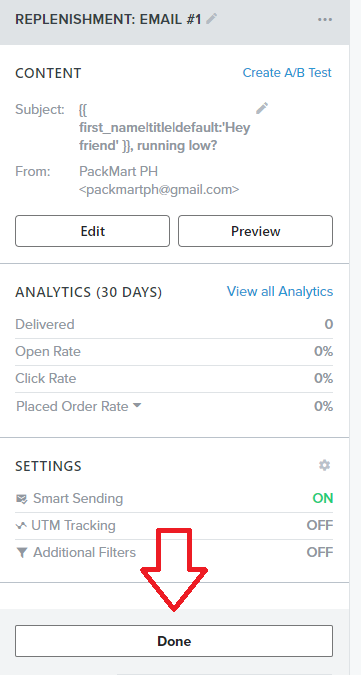The image size is (361, 675).
Task: Toggle the UTM Tracking OFF status
Action: click(320, 526)
